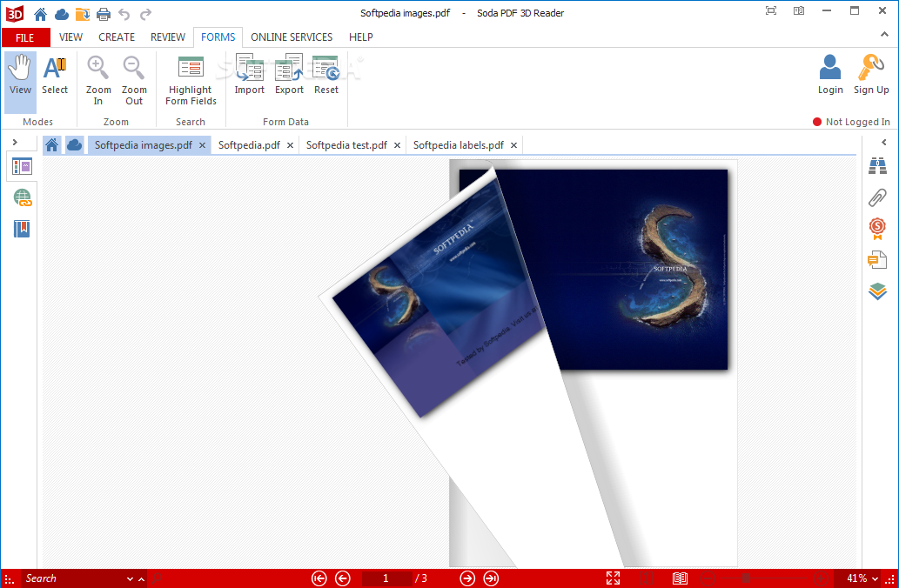Click the Sign Up key icon
899x588 pixels.
coord(871,75)
